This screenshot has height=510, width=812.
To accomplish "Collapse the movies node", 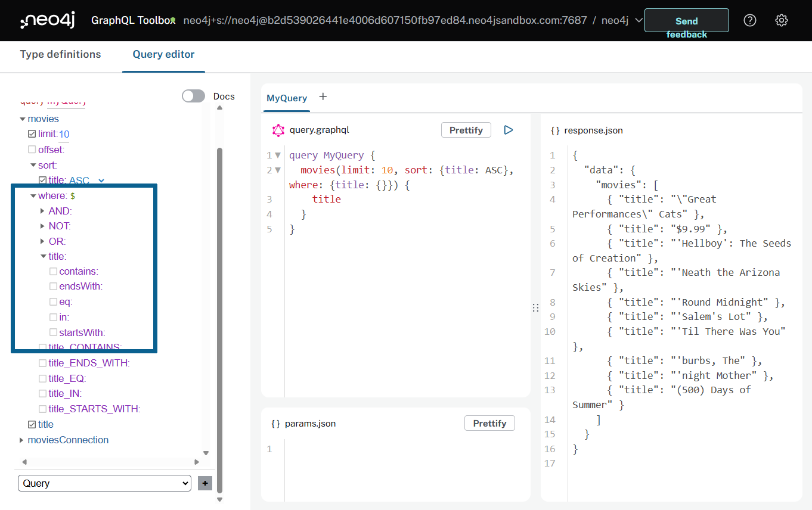I will point(23,119).
